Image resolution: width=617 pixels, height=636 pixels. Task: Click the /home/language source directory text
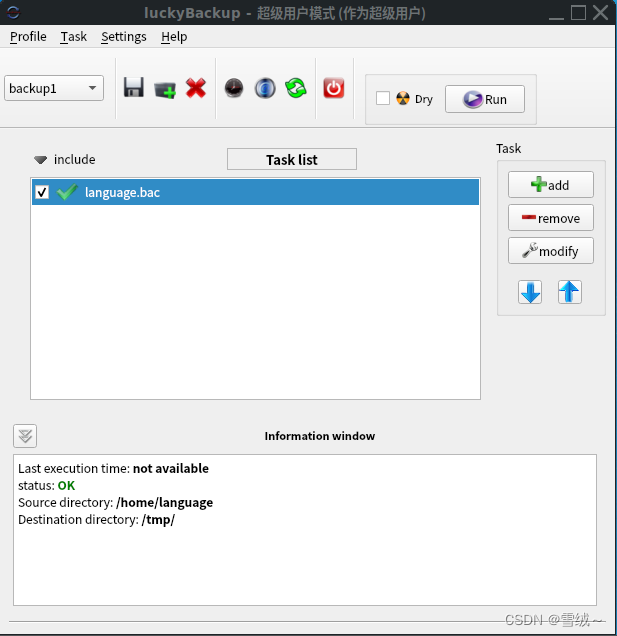pyautogui.click(x=164, y=503)
